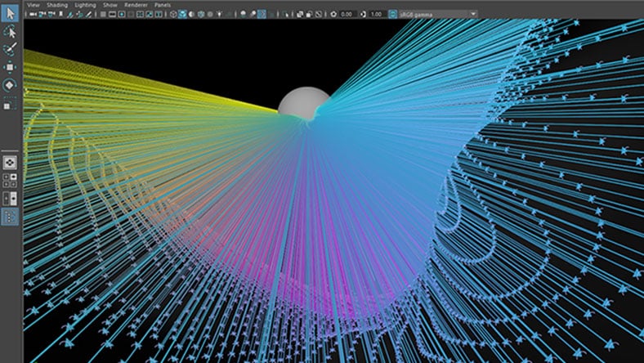The width and height of the screenshot is (644, 363).
Task: Click the Lock Camera icon
Action: tap(42, 15)
